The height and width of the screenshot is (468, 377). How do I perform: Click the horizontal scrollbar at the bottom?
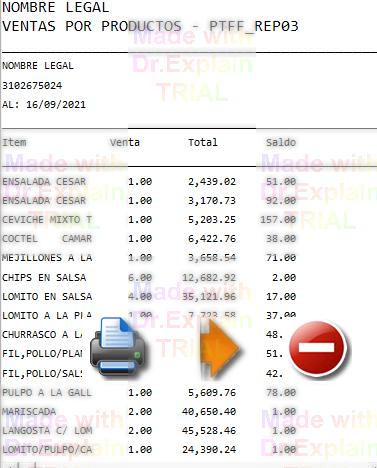point(188,465)
